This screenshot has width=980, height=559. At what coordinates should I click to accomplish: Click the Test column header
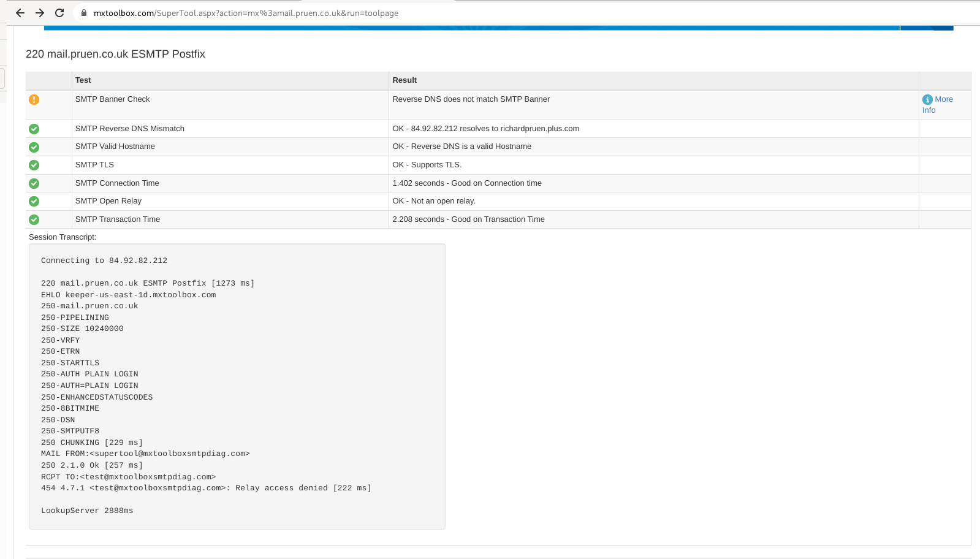[83, 80]
